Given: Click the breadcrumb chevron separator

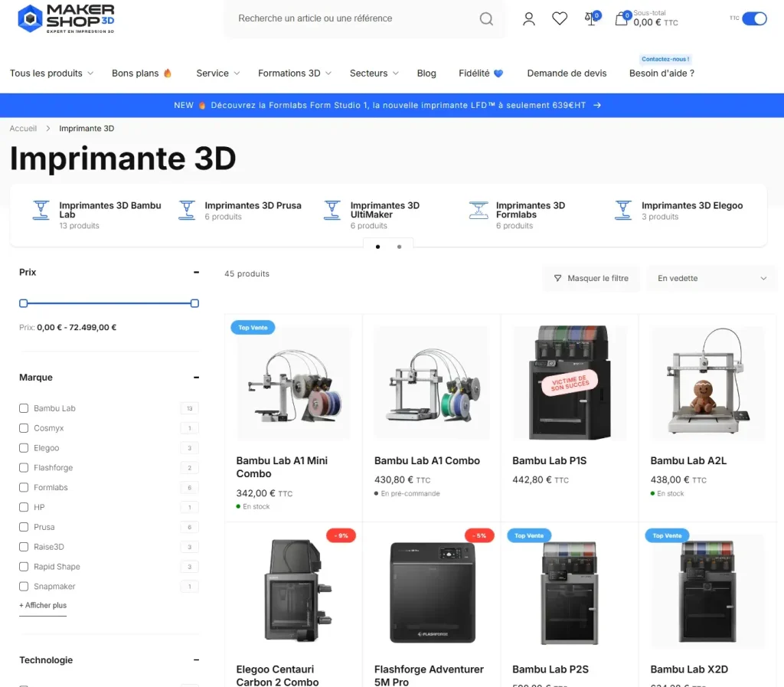Looking at the screenshot, I should click(x=48, y=129).
